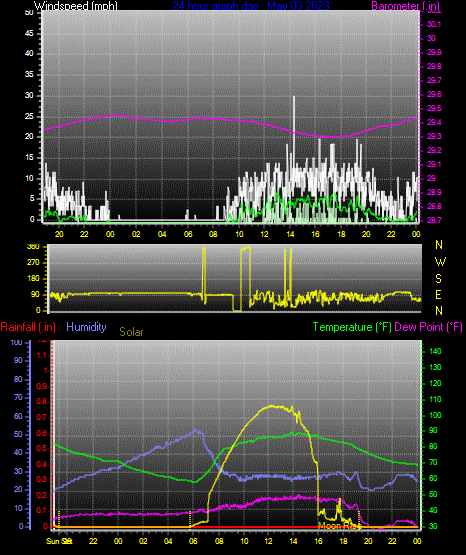This screenshot has width=466, height=555.
Task: Click the '45' windspeed axis value
Action: [29, 33]
